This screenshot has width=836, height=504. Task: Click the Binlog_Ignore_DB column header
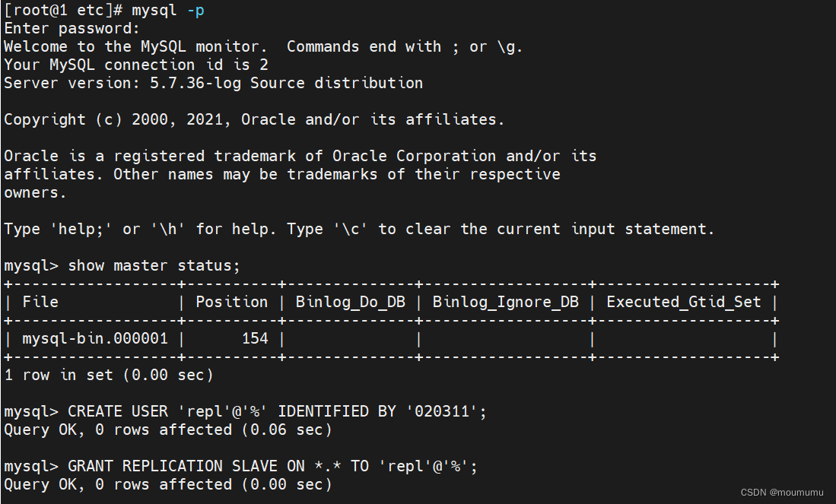click(505, 302)
